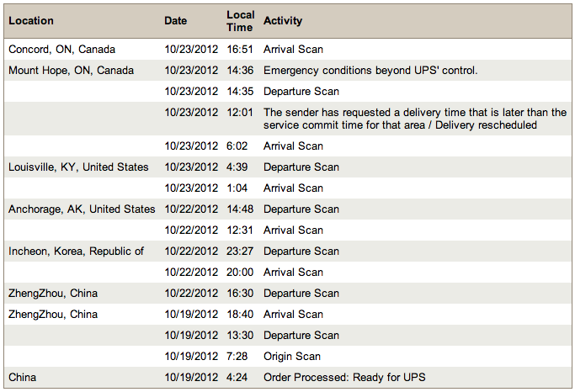Select Incheon, Korea, Republic of location

click(x=77, y=251)
